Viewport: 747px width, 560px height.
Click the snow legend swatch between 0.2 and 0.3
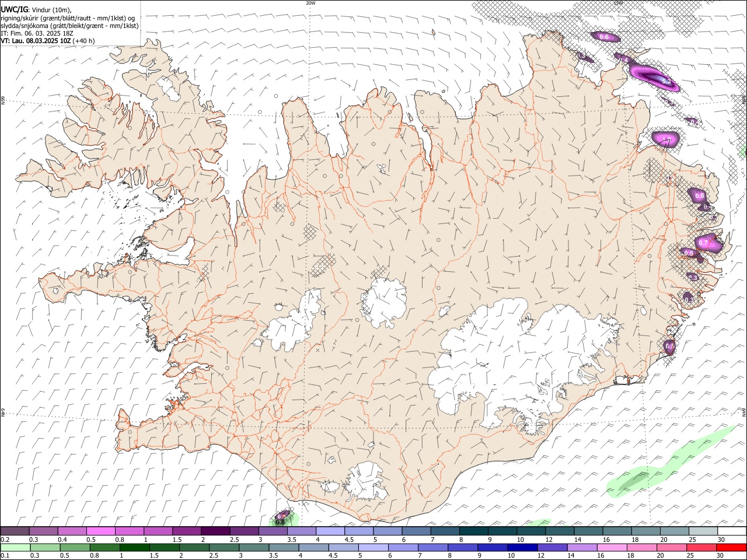[x=15, y=531]
